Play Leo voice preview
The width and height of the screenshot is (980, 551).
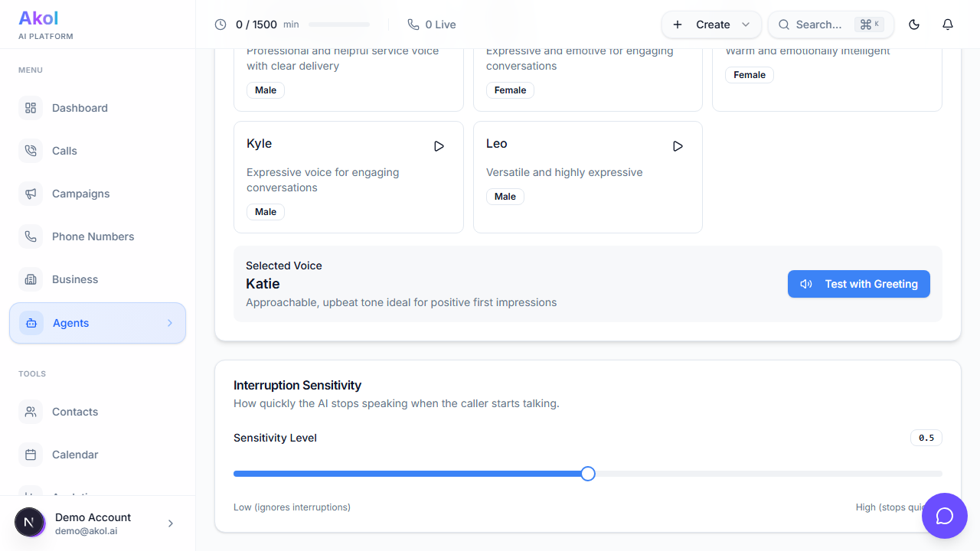pyautogui.click(x=678, y=146)
